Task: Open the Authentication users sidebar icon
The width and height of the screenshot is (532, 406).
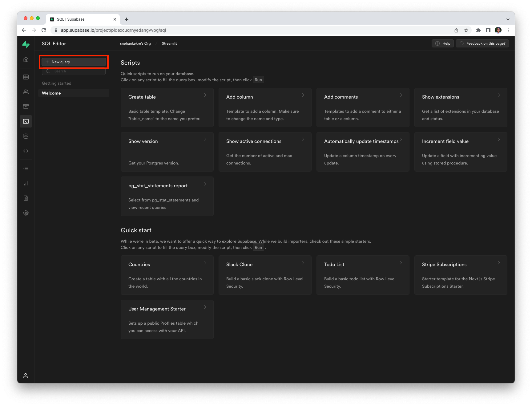Action: point(26,92)
